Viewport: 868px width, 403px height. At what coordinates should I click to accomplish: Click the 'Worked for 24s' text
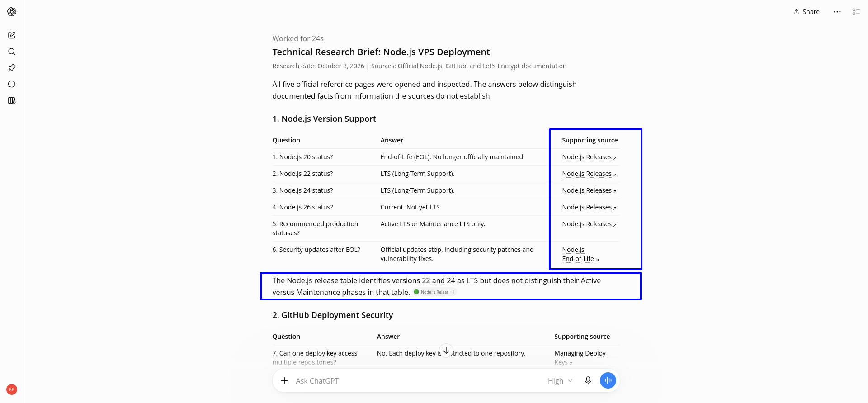click(x=298, y=38)
